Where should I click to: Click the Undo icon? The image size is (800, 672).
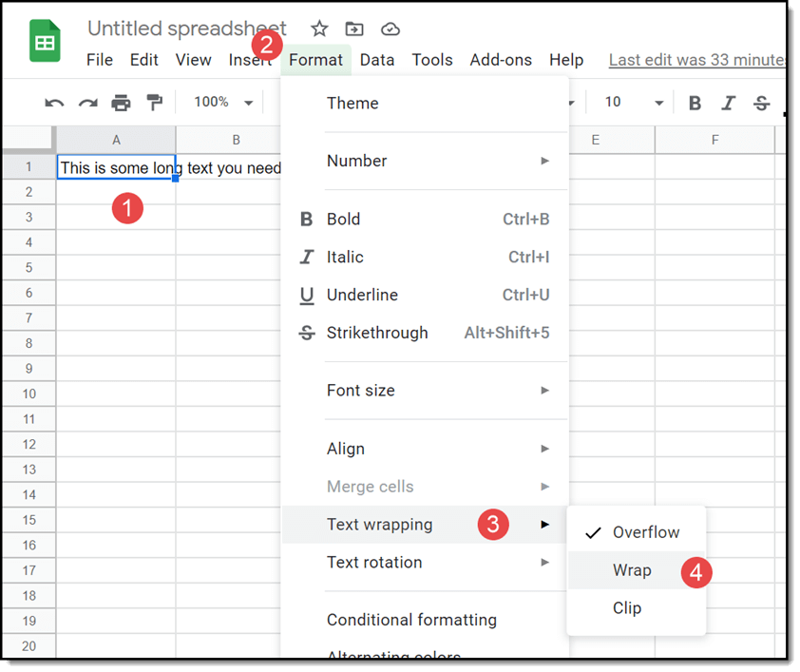[x=54, y=102]
